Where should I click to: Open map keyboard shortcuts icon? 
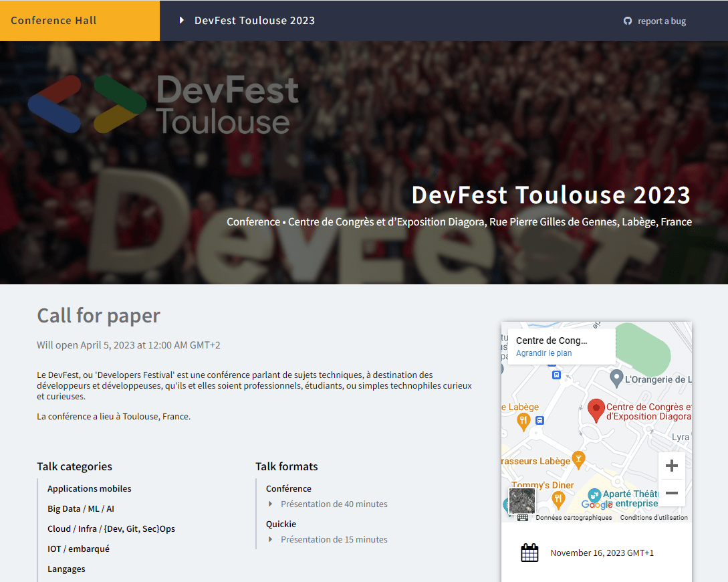pos(523,517)
